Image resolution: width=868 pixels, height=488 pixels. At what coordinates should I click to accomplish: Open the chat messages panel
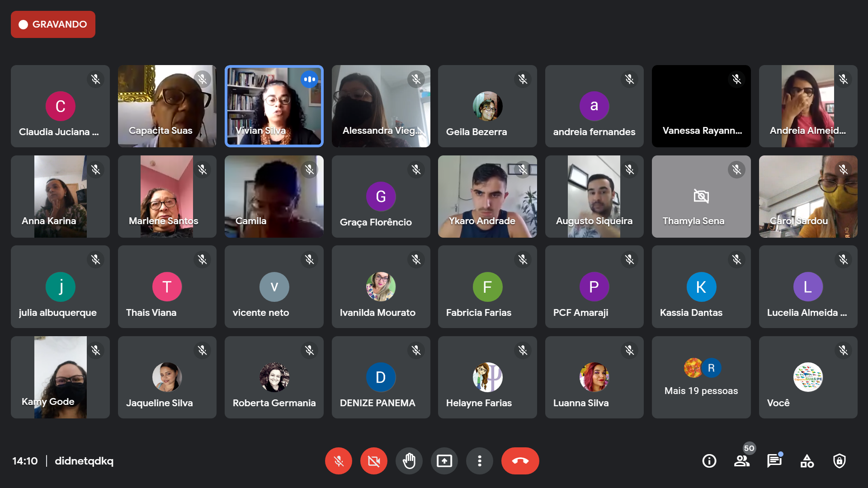coord(774,461)
